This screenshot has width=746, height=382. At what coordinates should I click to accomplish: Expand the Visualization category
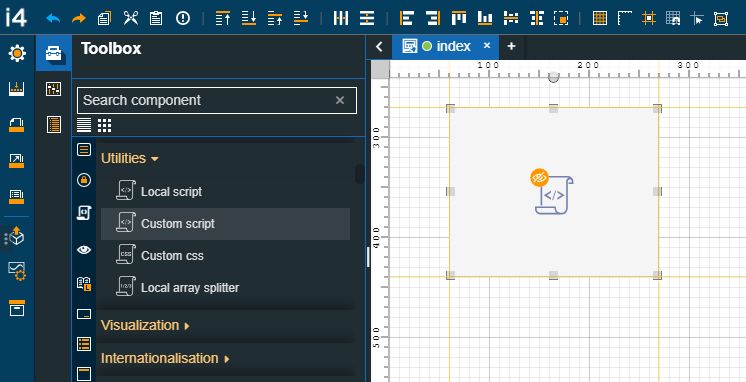click(x=145, y=325)
